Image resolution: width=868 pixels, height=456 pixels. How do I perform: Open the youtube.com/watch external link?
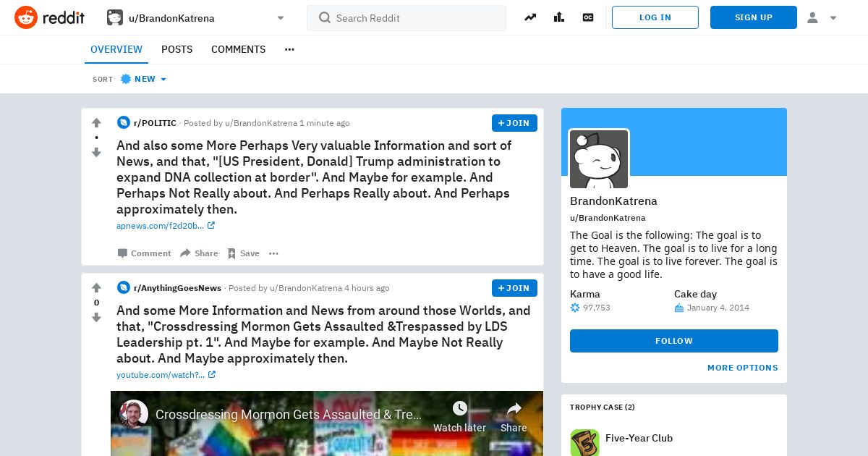(166, 375)
